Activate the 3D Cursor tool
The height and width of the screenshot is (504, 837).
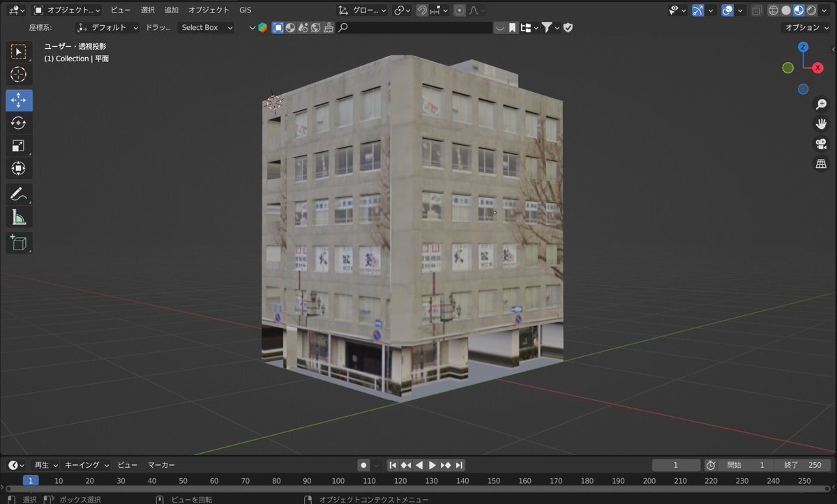coord(19,75)
